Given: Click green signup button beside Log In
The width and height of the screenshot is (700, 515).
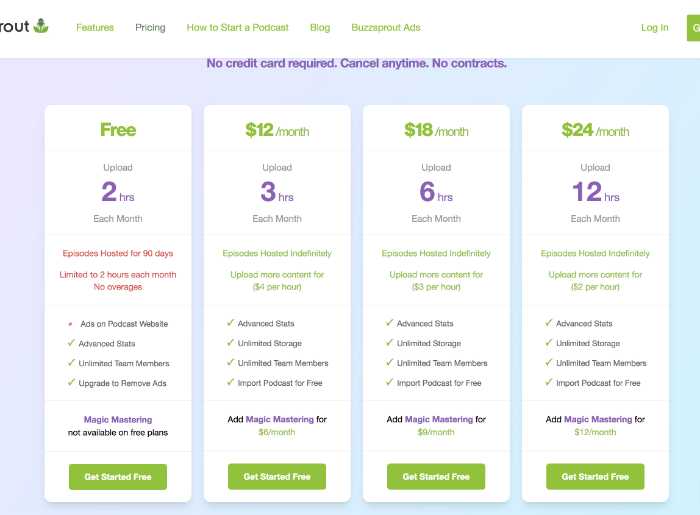Looking at the screenshot, I should 693,28.
